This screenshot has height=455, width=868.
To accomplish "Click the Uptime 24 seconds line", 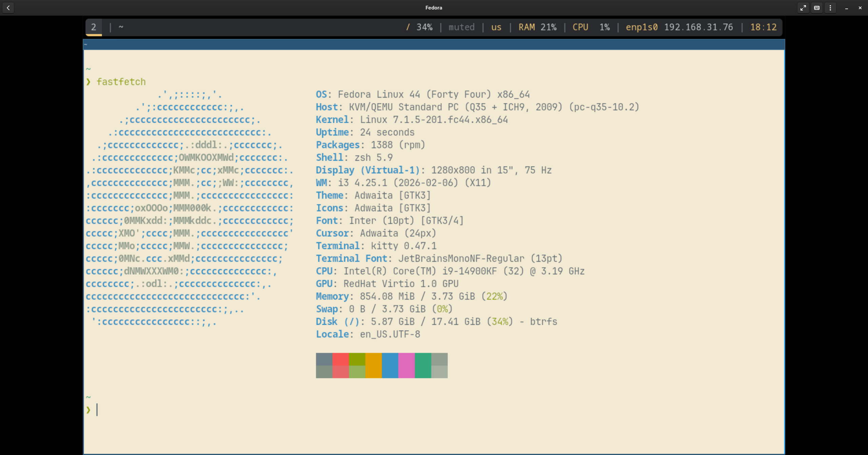I will click(x=365, y=132).
